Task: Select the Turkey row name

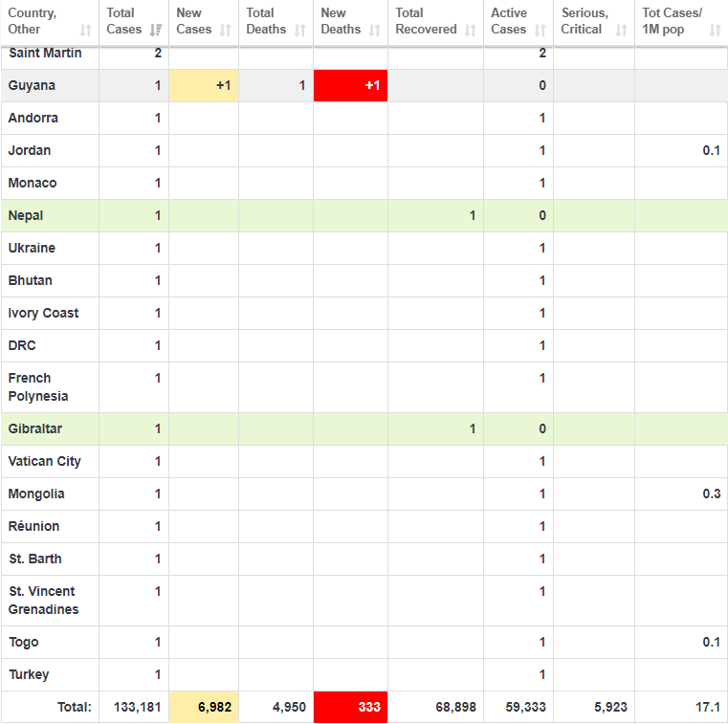Action: tap(29, 675)
